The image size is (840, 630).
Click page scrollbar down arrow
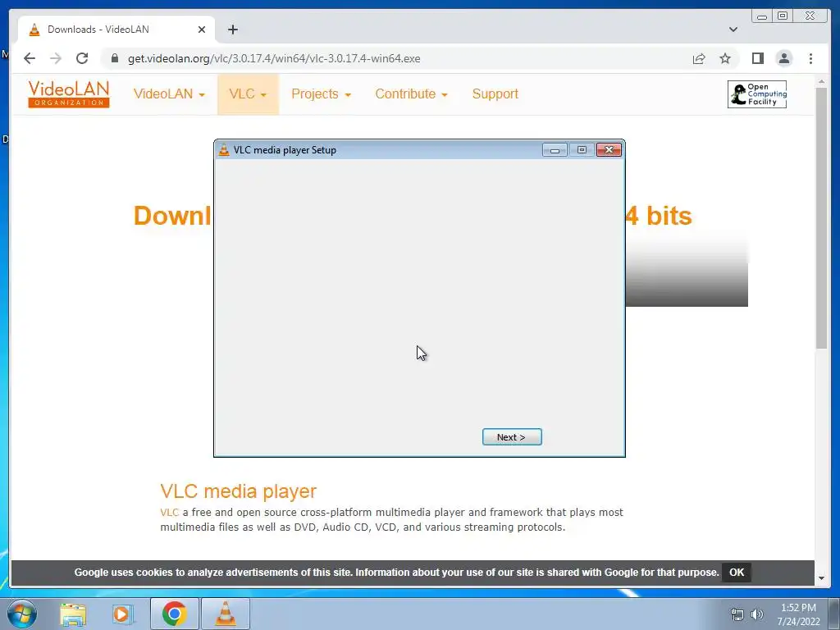pos(821,578)
